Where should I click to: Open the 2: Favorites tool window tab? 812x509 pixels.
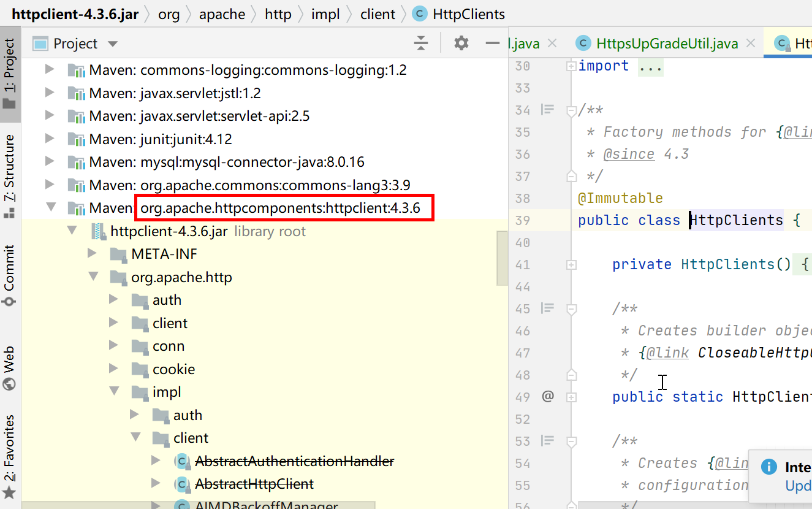[10, 456]
